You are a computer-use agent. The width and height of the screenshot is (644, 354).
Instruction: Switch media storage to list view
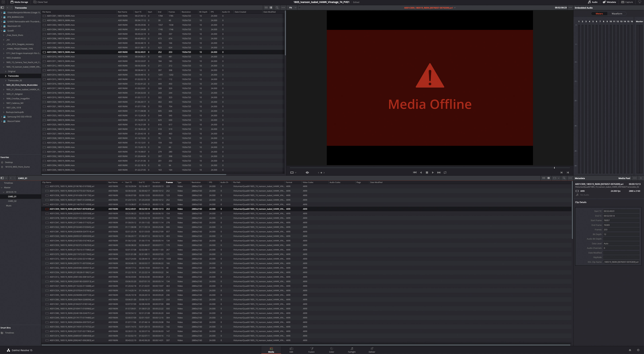271,8
